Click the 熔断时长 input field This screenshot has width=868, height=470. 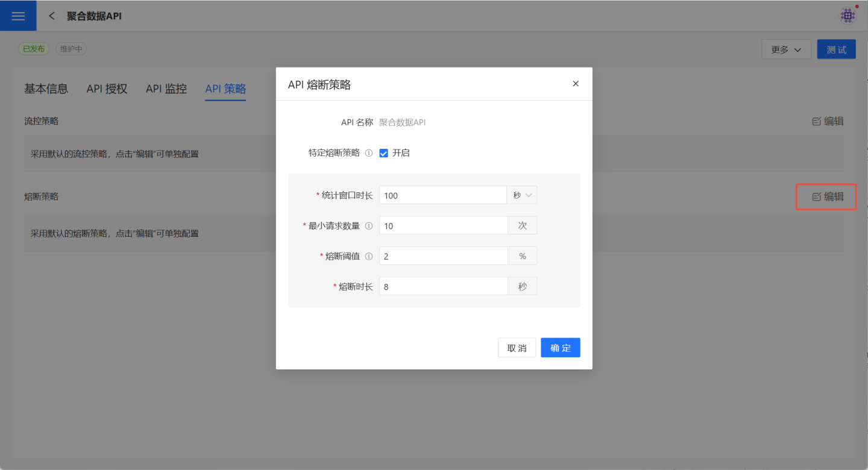click(443, 286)
